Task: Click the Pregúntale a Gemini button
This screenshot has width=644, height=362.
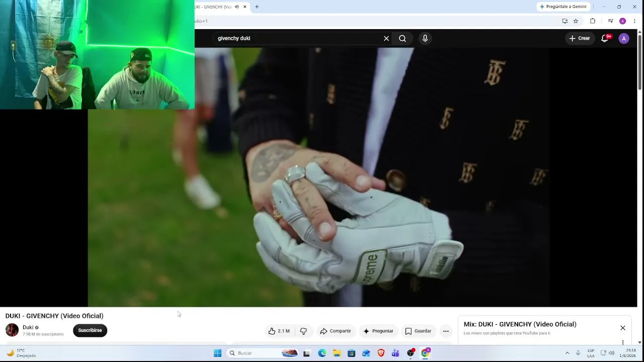Action: 563,7
